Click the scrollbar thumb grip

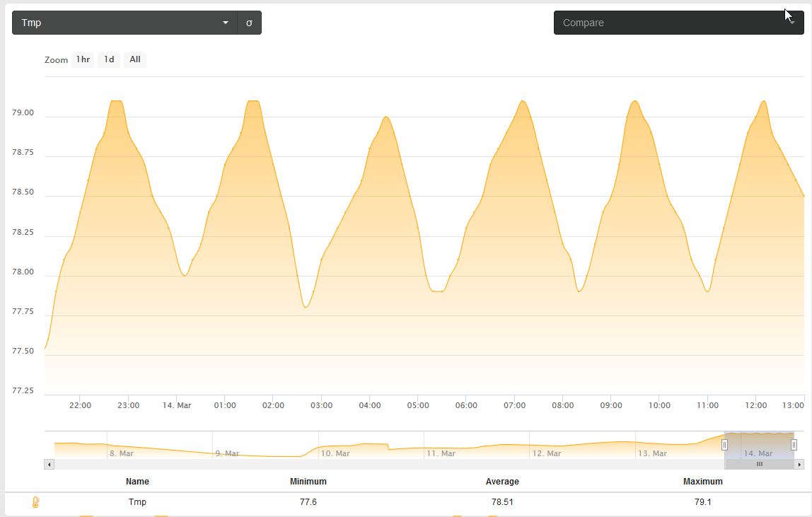760,465
